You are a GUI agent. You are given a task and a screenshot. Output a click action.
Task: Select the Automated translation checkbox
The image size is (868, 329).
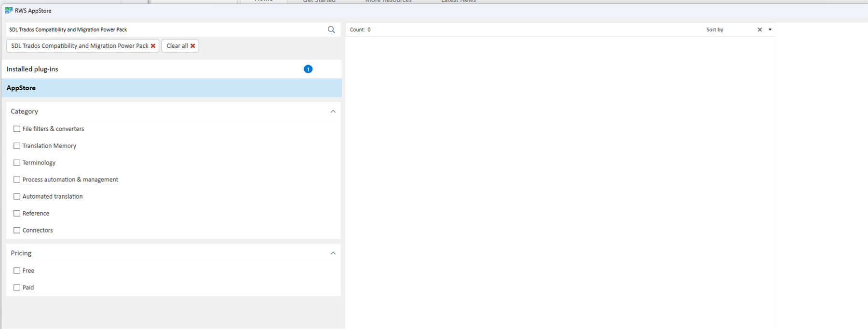[x=17, y=196]
